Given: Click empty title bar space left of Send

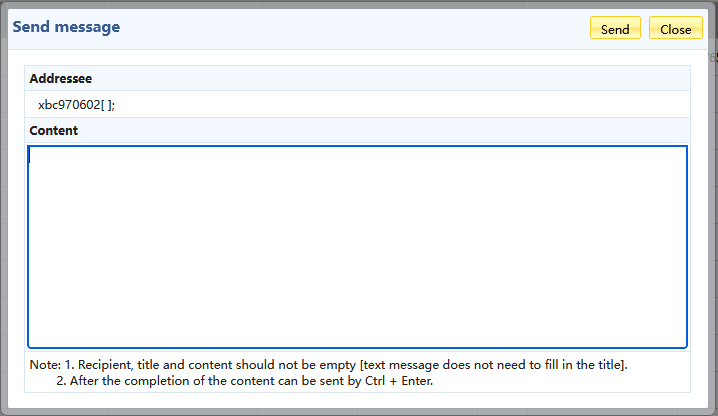Looking at the screenshot, I should tap(350, 28).
